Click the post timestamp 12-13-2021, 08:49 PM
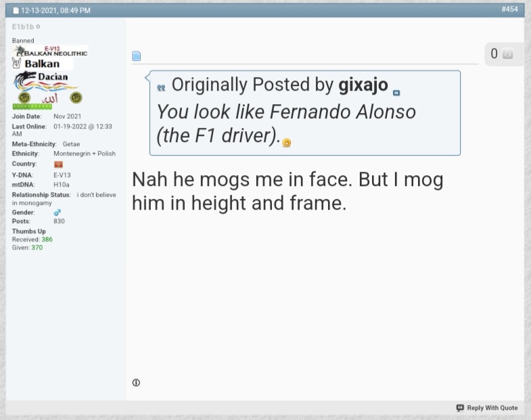The height and width of the screenshot is (420, 531). [55, 11]
